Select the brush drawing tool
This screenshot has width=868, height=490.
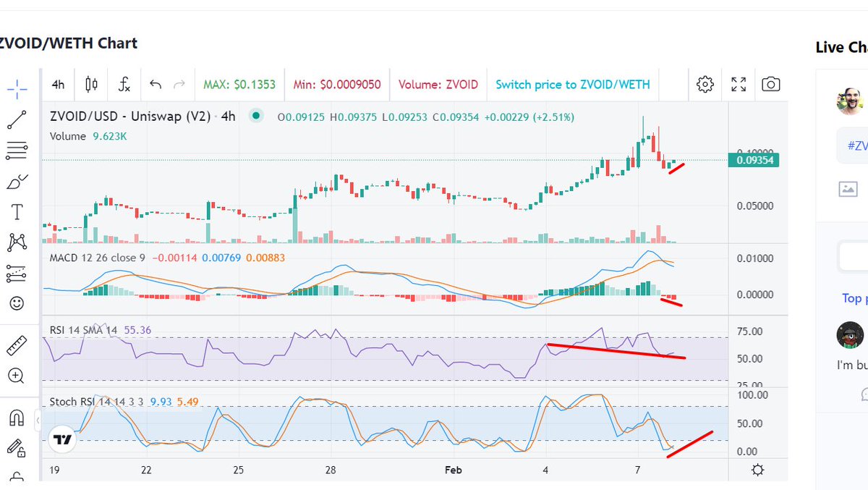[x=17, y=182]
